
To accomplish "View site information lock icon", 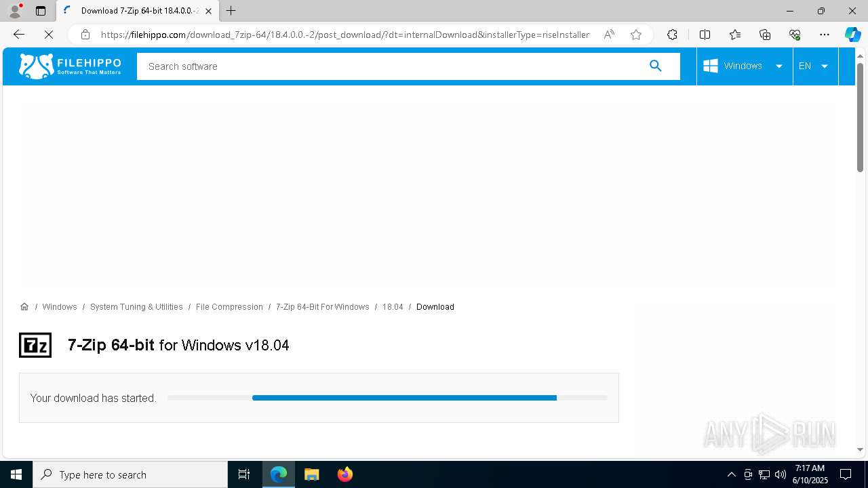I will (85, 35).
